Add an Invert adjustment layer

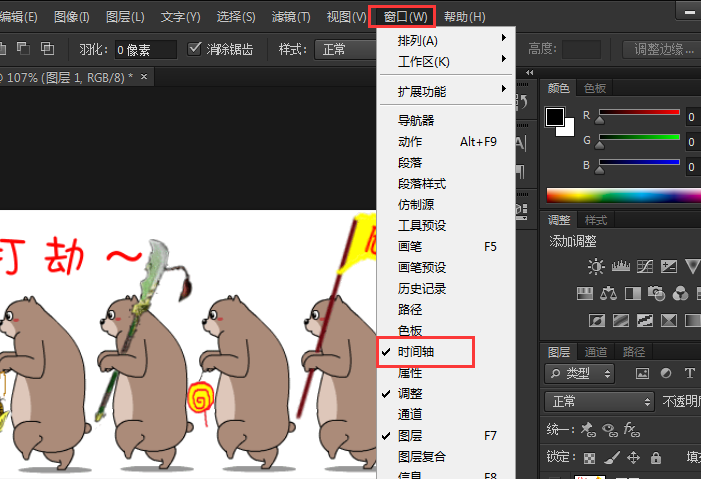597,320
